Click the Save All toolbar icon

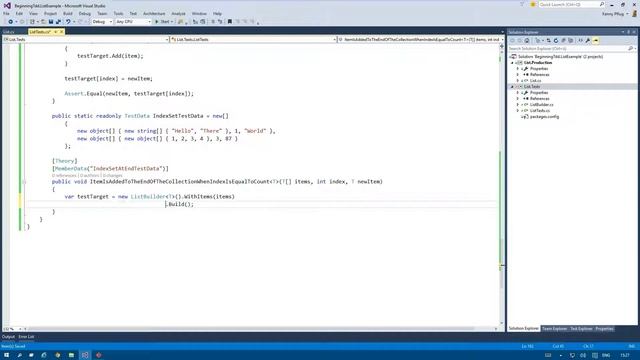[58, 22]
